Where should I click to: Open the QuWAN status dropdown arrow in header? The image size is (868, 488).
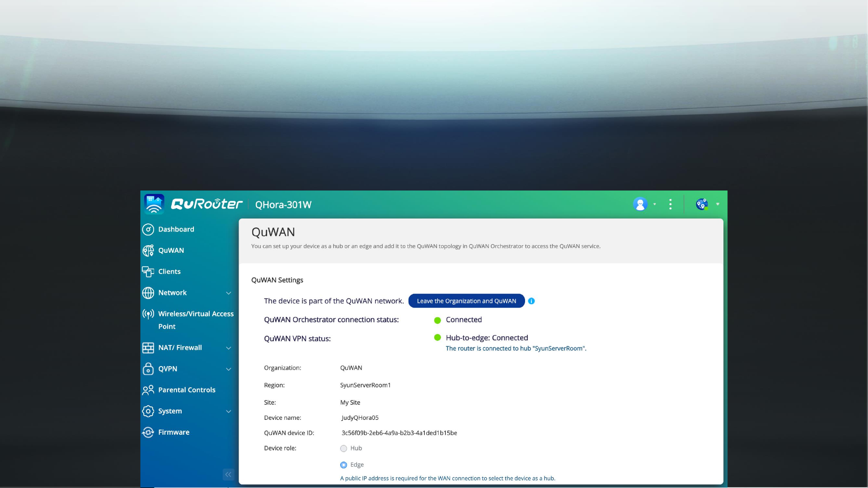click(x=718, y=204)
